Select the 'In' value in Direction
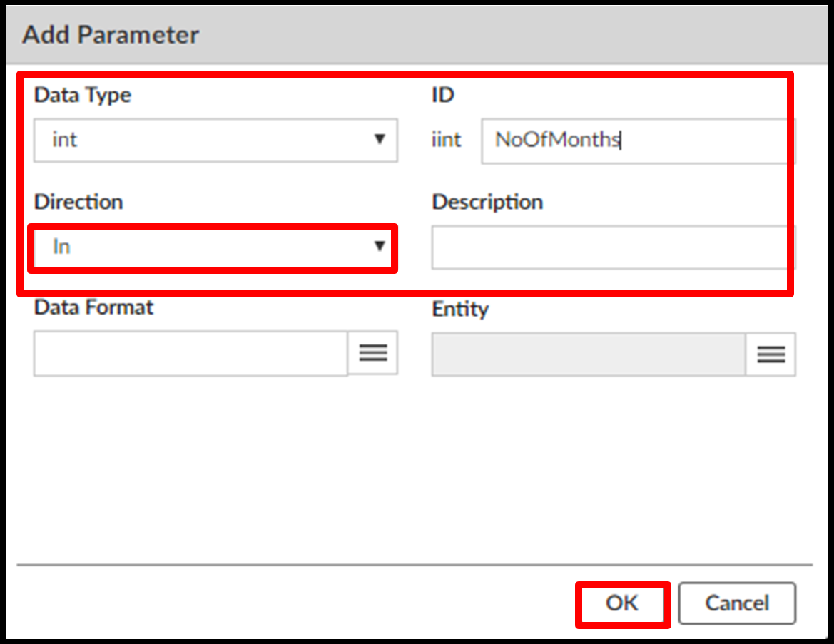Screen dimensions: 834x644 62,247
